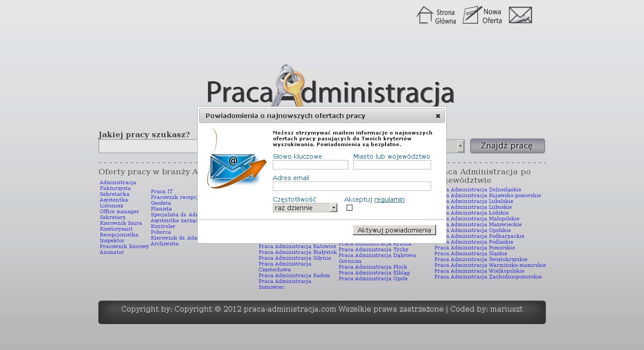644x350 pixels.
Task: Click the PracaAdministracja keys logo
Action: point(330,87)
